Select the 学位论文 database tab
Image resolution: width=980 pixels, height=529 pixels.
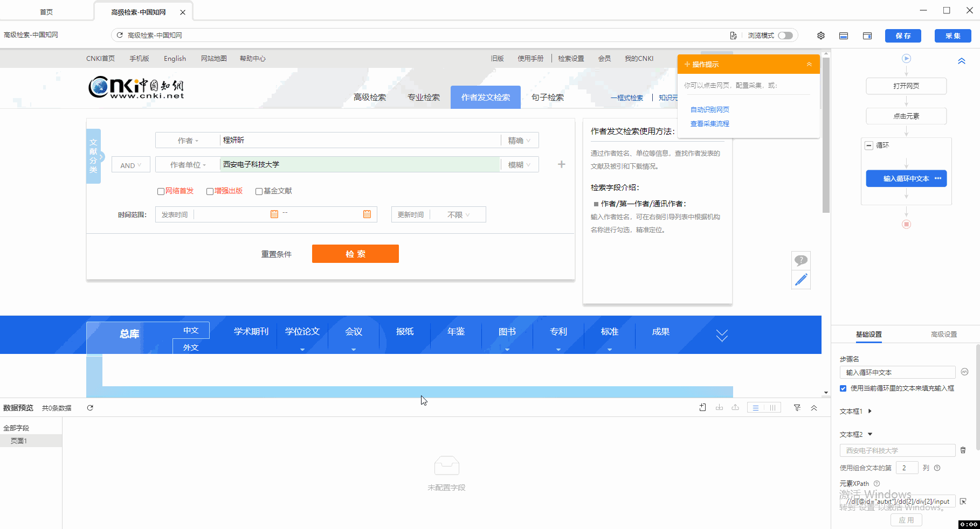(x=302, y=332)
